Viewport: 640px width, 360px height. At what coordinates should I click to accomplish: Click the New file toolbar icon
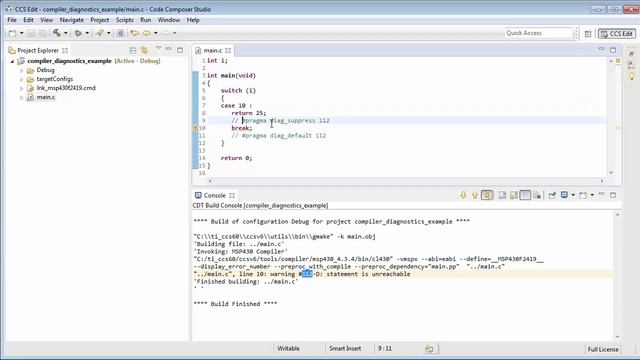[13, 33]
